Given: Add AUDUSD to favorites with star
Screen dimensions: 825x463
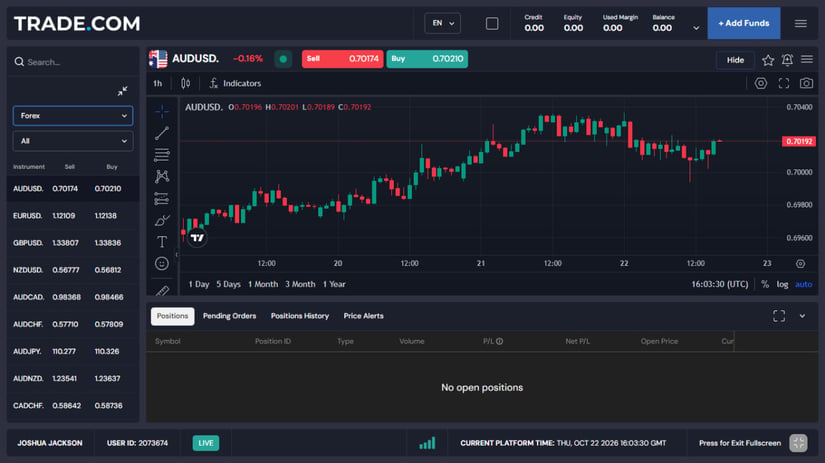Looking at the screenshot, I should click(x=768, y=60).
